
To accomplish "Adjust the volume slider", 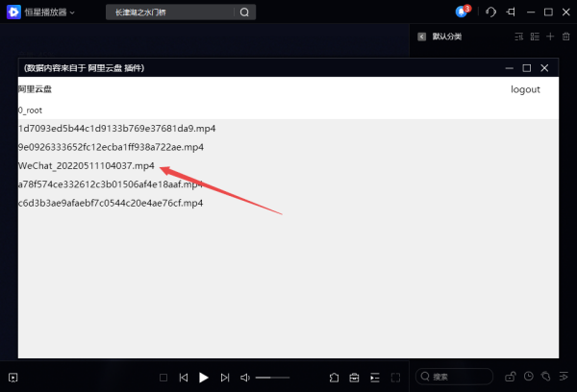I will coord(272,378).
